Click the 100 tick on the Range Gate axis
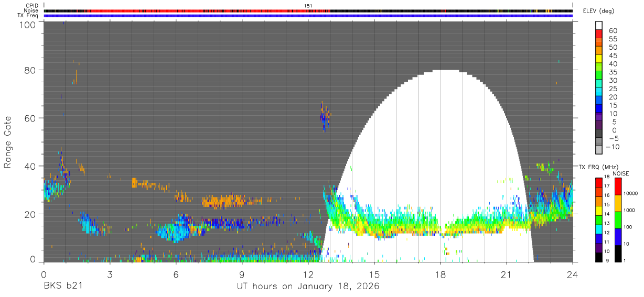The image size is (644, 297). tap(28, 24)
